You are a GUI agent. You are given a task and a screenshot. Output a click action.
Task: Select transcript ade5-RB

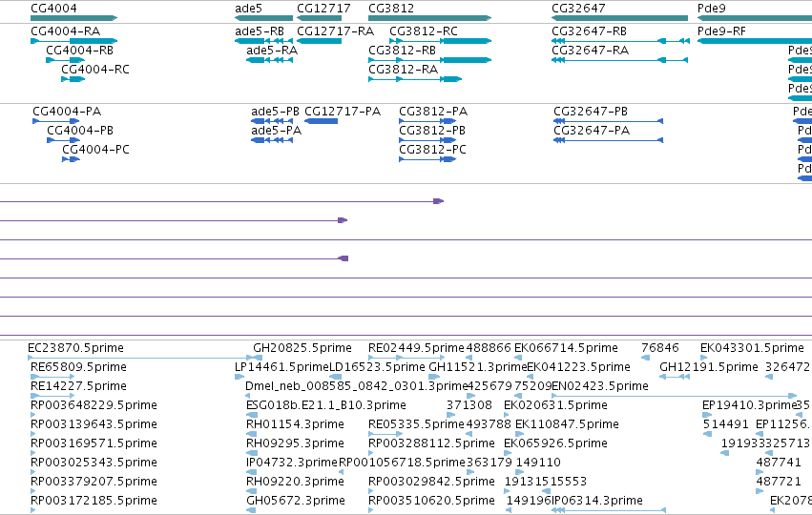coord(260,31)
